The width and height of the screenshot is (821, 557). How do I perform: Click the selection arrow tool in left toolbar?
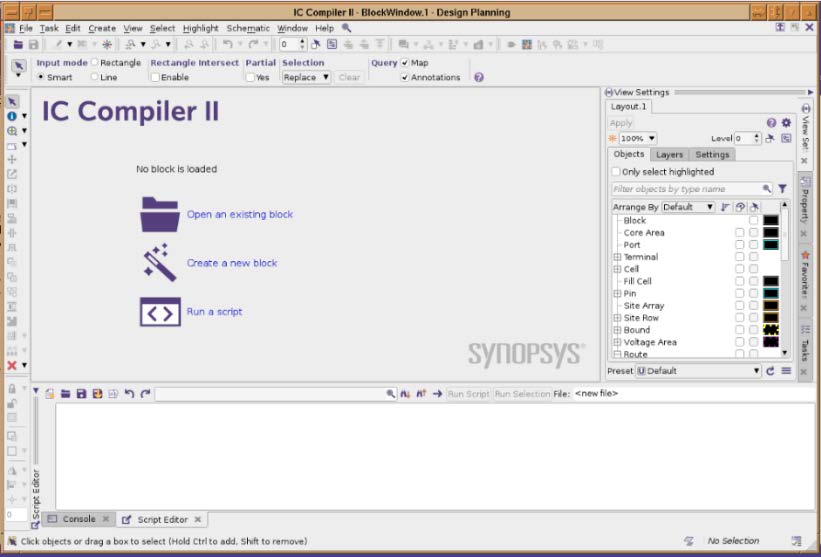tap(12, 102)
